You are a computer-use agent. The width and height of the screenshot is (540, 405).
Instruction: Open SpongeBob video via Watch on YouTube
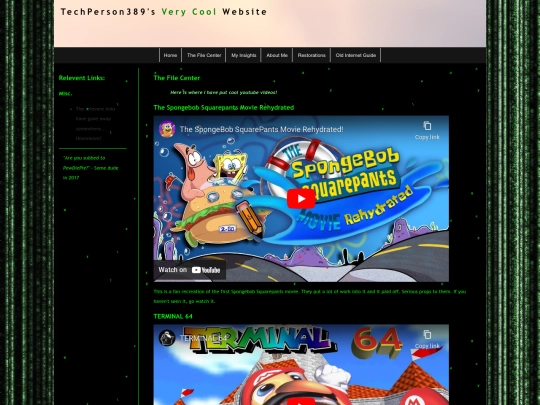(189, 270)
